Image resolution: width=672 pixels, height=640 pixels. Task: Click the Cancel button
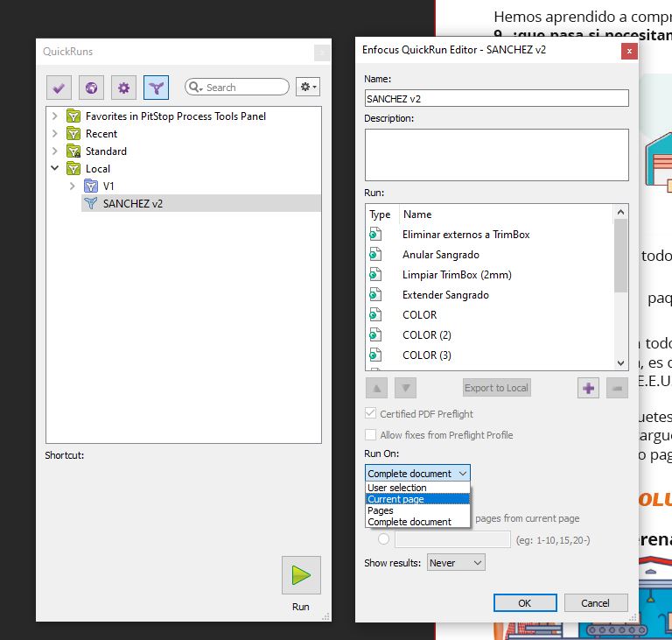click(x=596, y=602)
